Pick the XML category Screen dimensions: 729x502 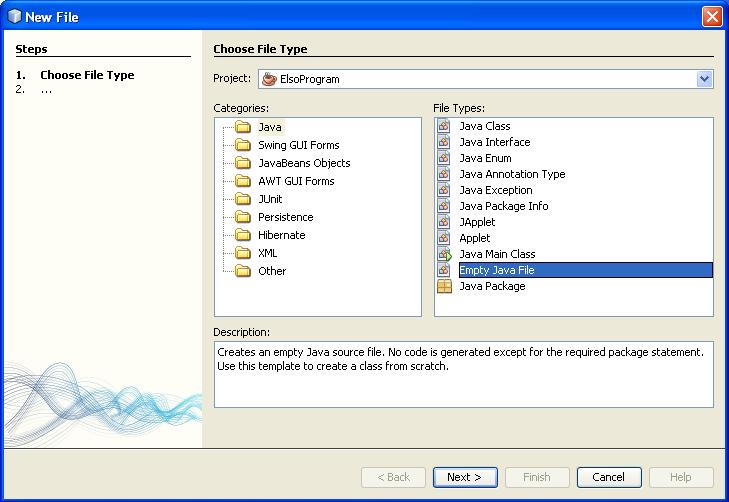pyautogui.click(x=267, y=253)
